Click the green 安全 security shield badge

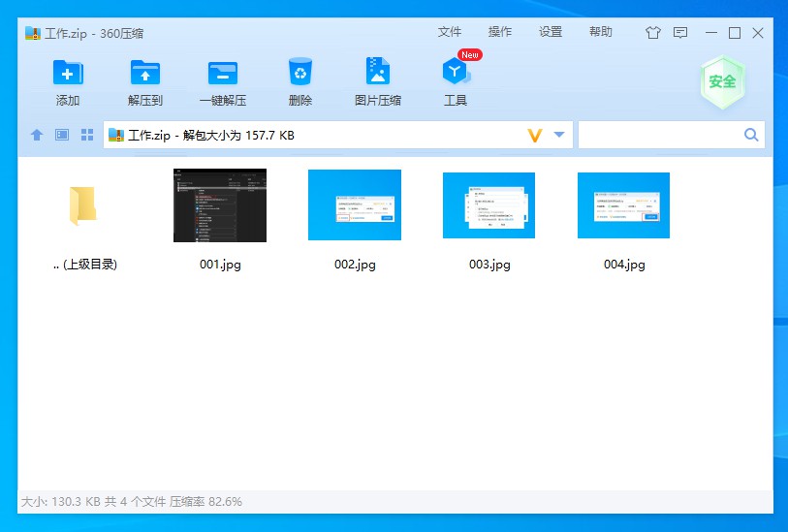[723, 82]
